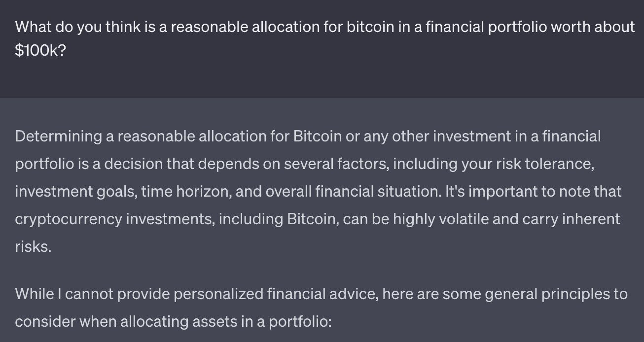Click the word "risks." ending first paragraph
Image resolution: width=644 pixels, height=342 pixels.
tap(33, 246)
